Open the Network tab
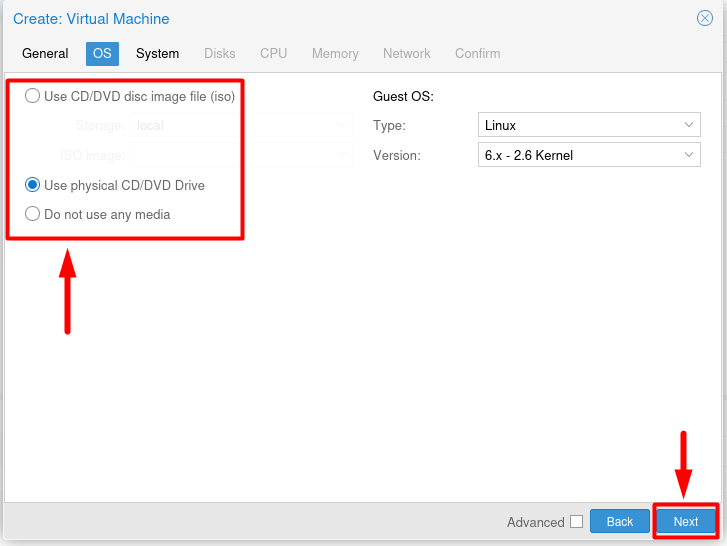The height and width of the screenshot is (546, 727). [x=406, y=53]
